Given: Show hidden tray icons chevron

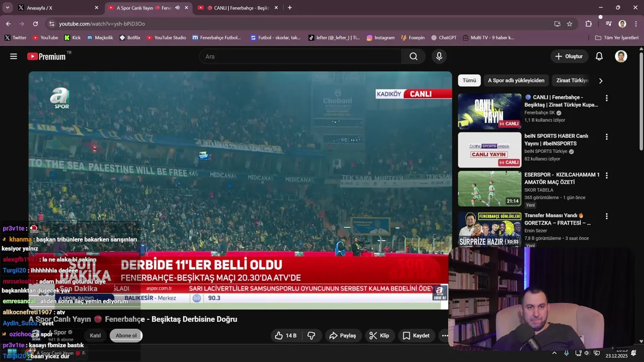Looking at the screenshot, I should coord(554,353).
